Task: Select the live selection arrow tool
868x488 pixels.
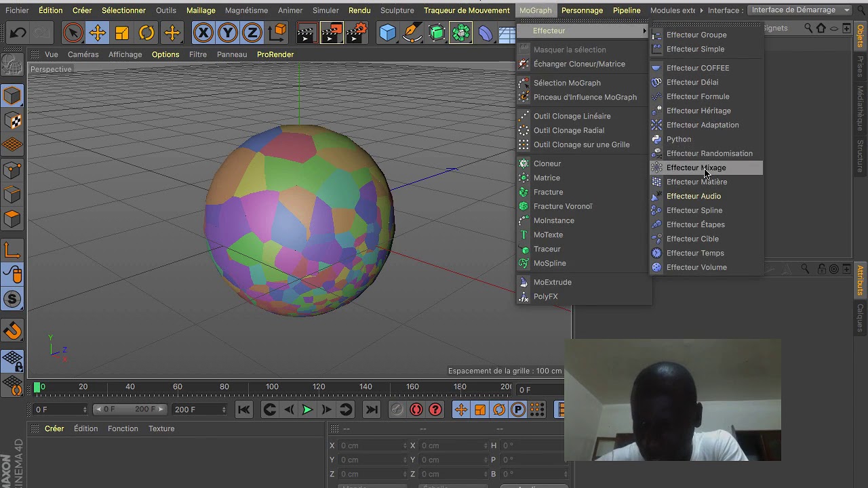Action: pos(73,33)
